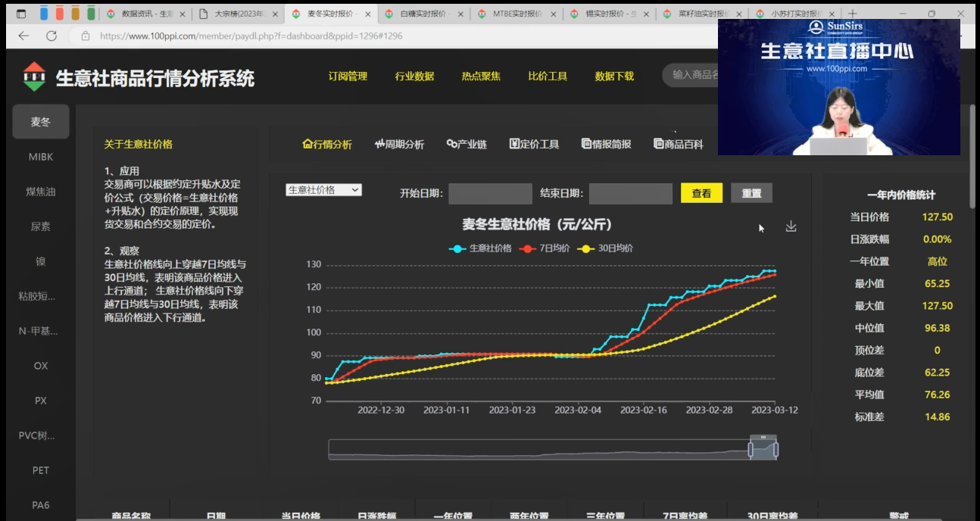Viewport: 980px width, 521px height.
Task: Select PA6 in the commodity sidebar
Action: pyautogui.click(x=41, y=505)
